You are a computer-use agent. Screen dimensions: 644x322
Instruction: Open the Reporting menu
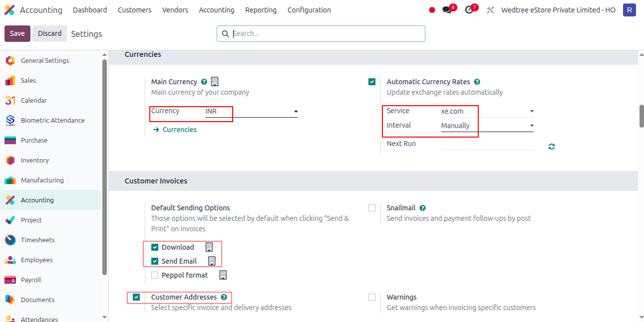261,10
